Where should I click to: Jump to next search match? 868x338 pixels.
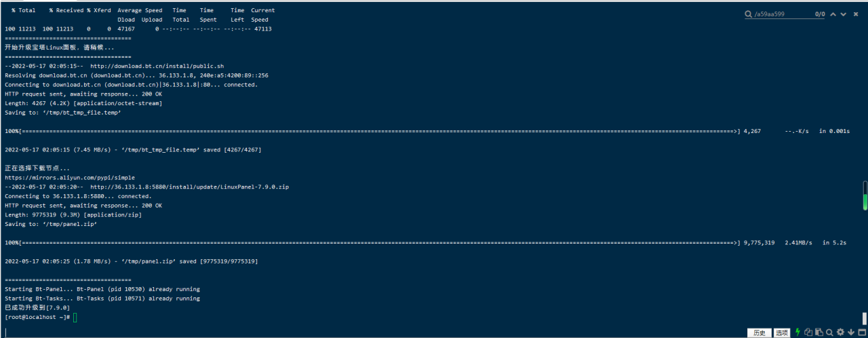(844, 14)
